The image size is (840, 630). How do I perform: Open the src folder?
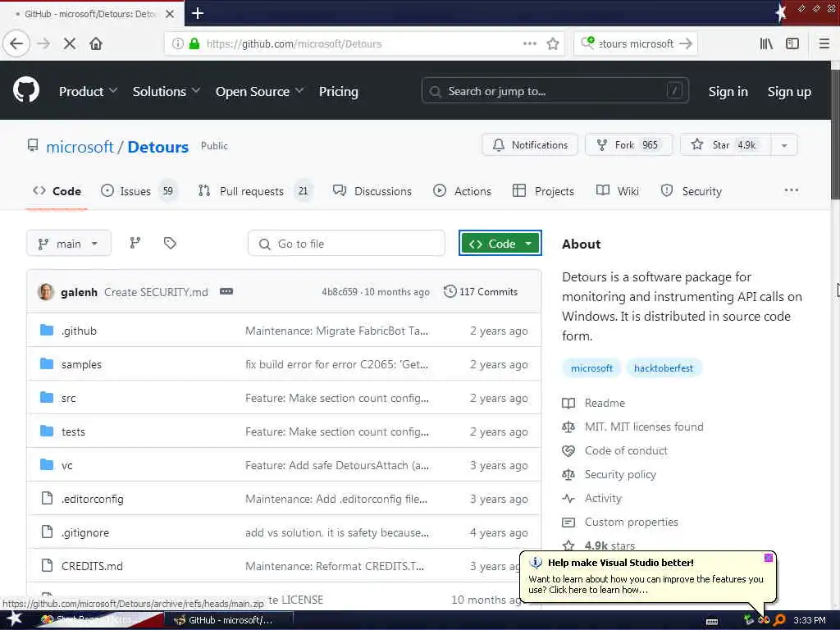tap(69, 398)
